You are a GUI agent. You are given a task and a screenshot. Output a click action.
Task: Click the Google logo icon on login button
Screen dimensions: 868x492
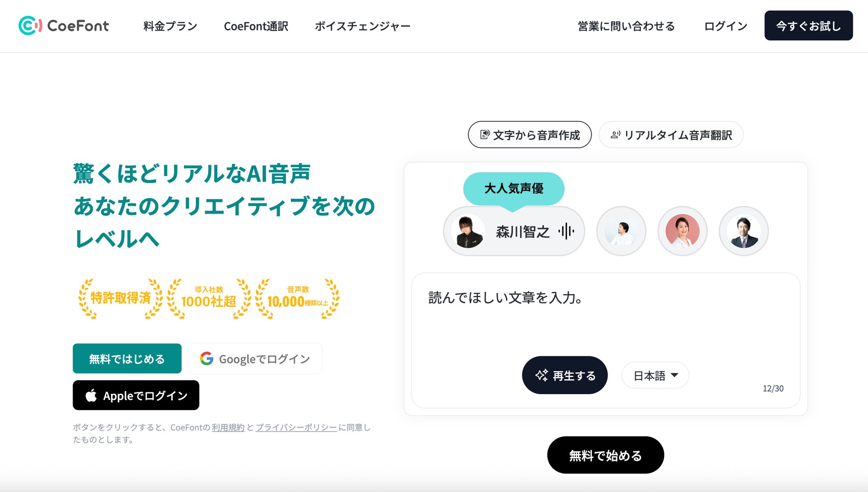pos(207,359)
